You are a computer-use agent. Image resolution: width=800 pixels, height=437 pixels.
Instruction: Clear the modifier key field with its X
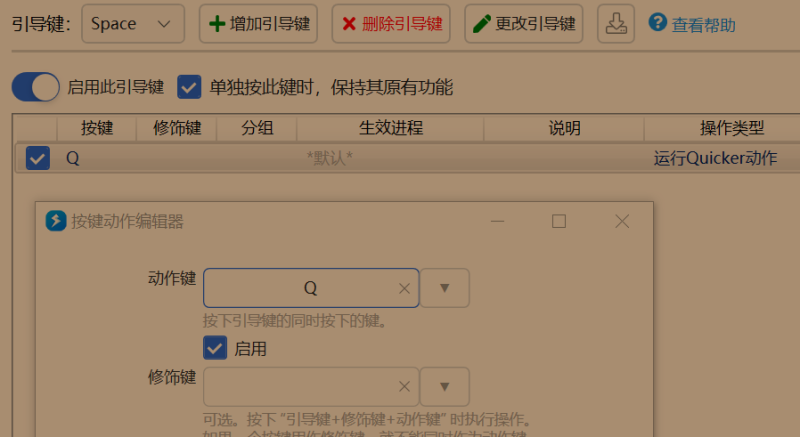pos(404,387)
